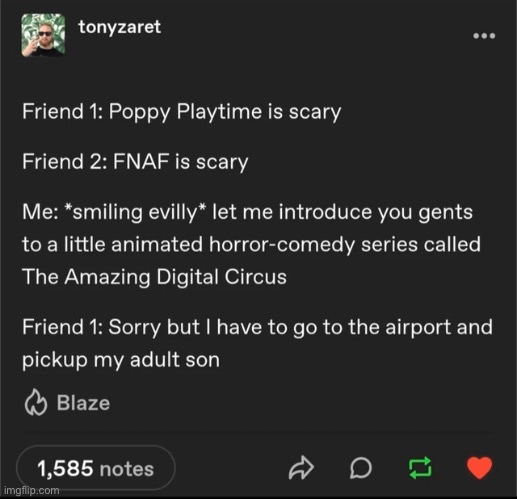Reblog the post with green arrows icon

(420, 468)
